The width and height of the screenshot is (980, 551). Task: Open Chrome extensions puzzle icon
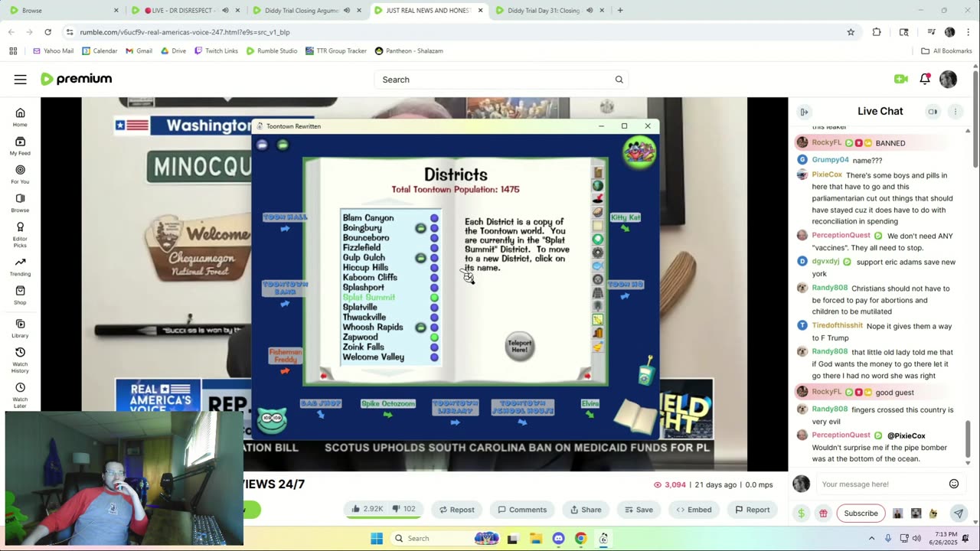(x=877, y=32)
